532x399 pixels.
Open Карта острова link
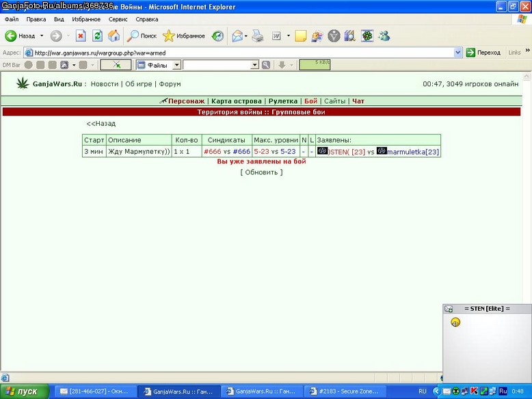click(x=237, y=101)
